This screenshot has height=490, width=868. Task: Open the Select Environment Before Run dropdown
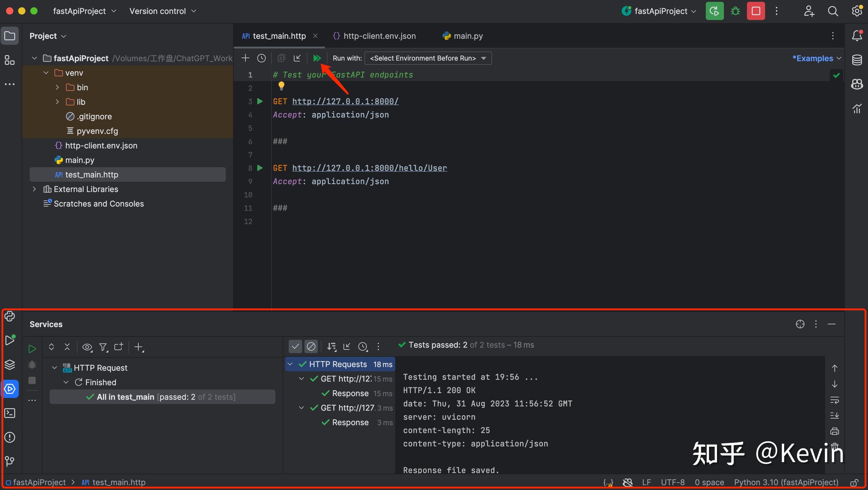(x=427, y=58)
